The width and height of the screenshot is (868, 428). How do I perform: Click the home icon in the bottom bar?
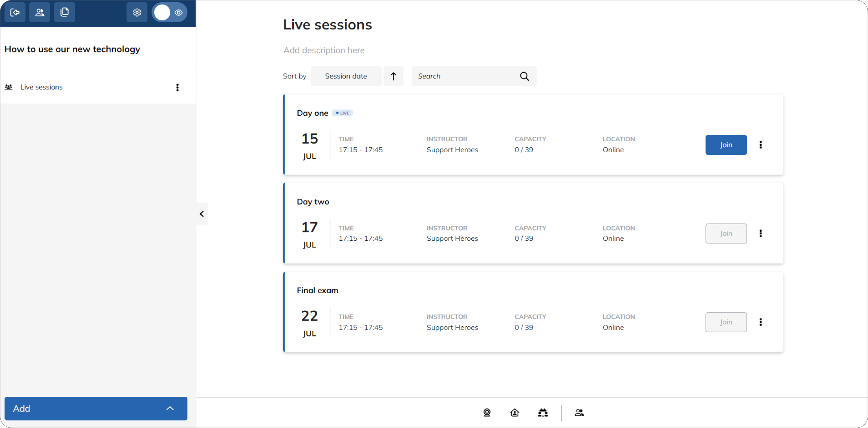(515, 413)
